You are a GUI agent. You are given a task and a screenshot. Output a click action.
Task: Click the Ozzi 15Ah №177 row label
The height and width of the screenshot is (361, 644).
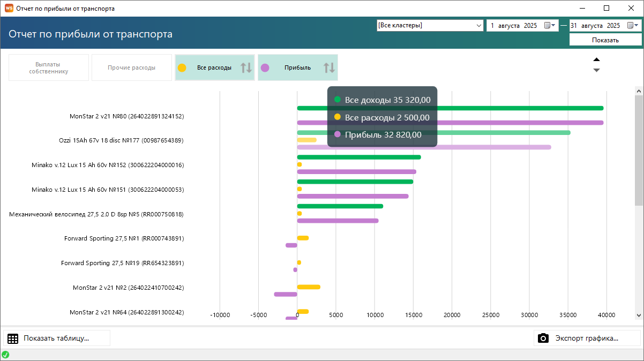(x=121, y=140)
